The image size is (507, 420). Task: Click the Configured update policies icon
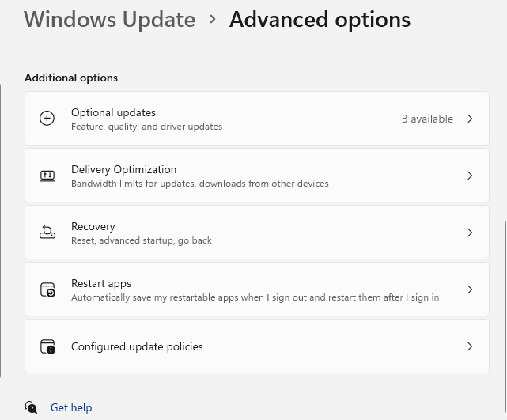click(47, 346)
